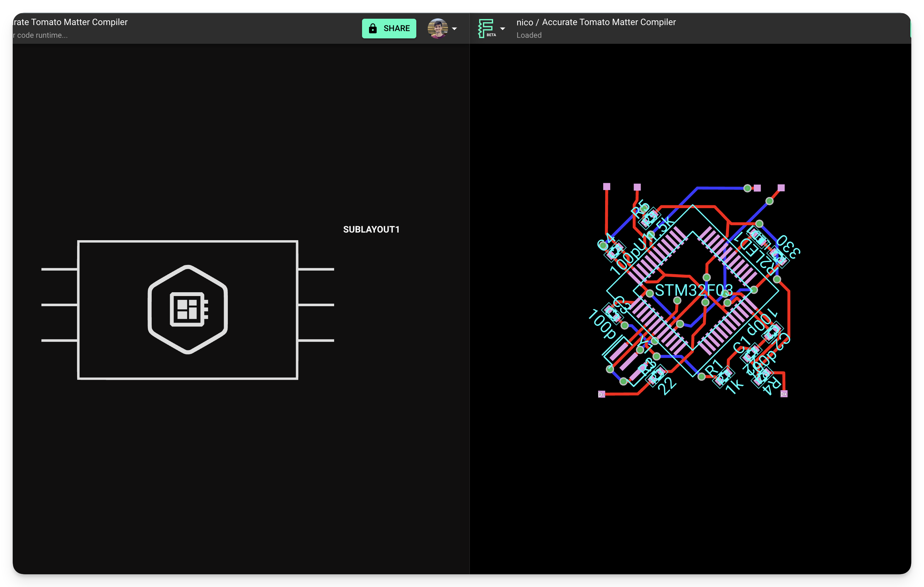This screenshot has height=587, width=924.
Task: Click the top-left pink square pad on PCB
Action: (607, 187)
